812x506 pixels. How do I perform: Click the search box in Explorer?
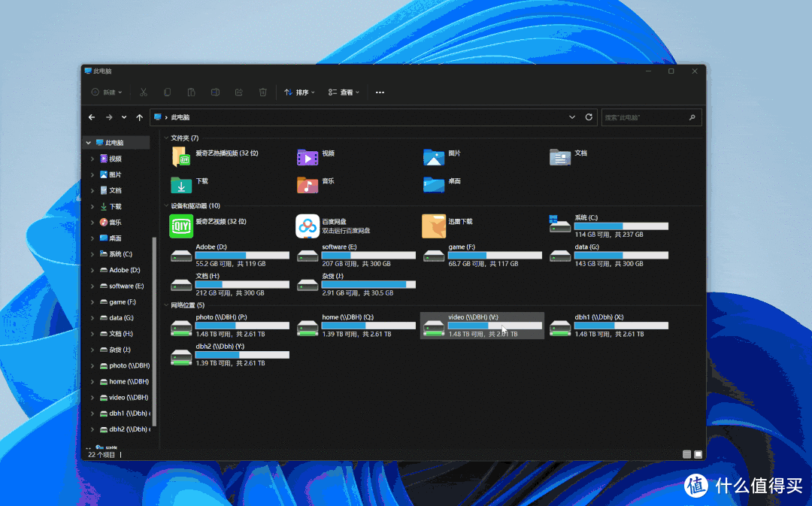tap(644, 117)
